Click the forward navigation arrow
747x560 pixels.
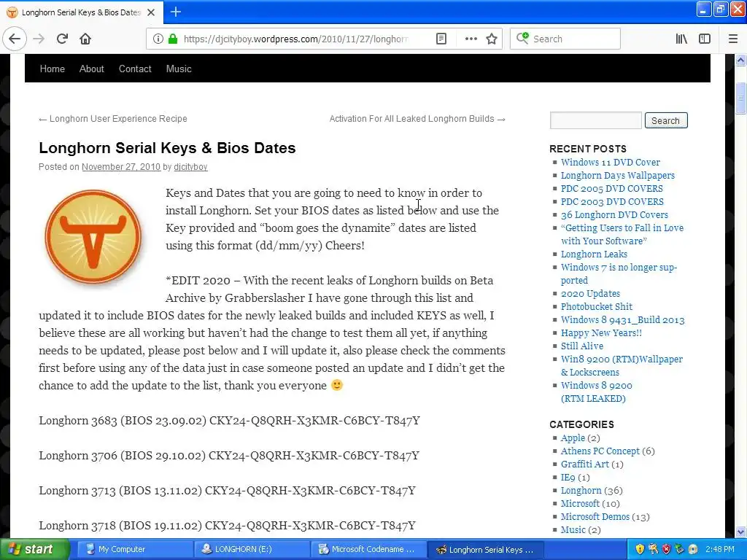click(x=39, y=39)
